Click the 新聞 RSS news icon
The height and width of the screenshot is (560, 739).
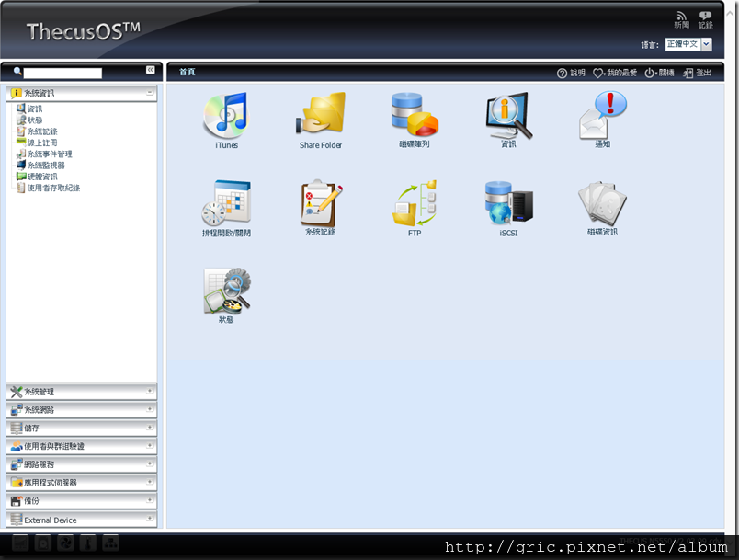[x=681, y=20]
